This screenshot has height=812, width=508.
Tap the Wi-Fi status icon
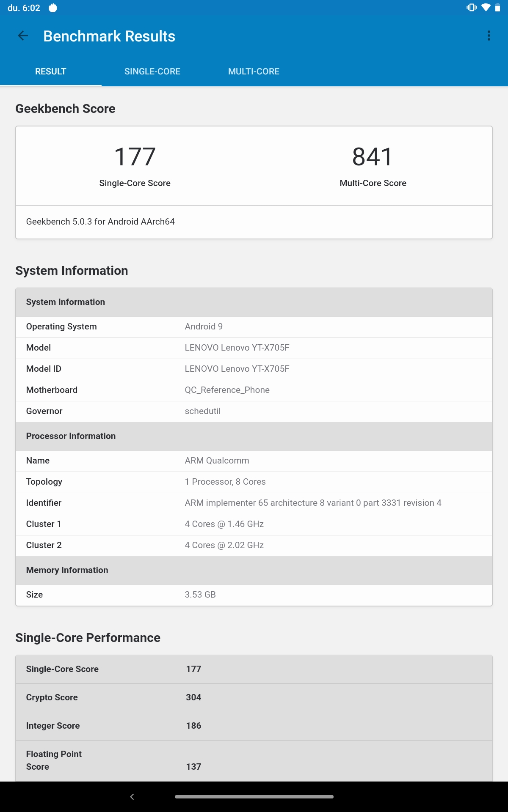pyautogui.click(x=486, y=8)
